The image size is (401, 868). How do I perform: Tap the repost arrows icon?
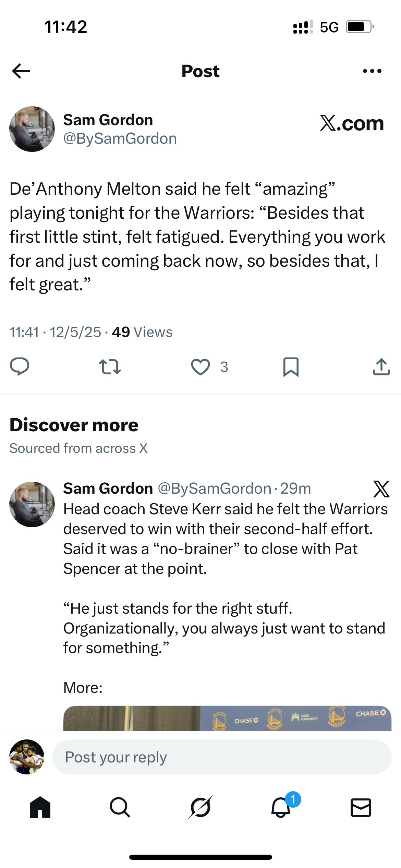coord(110,367)
